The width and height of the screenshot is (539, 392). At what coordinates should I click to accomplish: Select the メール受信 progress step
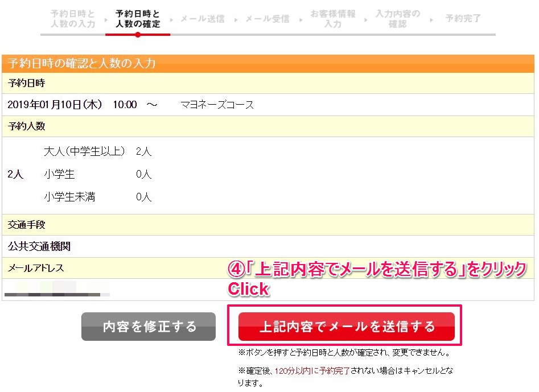pyautogui.click(x=268, y=19)
